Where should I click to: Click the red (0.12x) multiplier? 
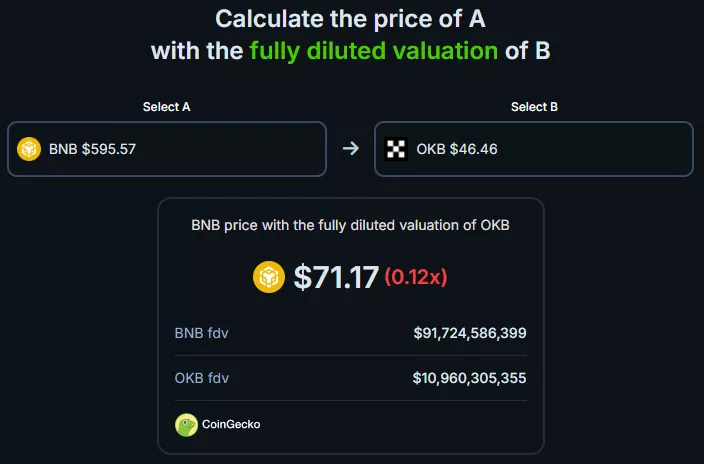coord(416,278)
